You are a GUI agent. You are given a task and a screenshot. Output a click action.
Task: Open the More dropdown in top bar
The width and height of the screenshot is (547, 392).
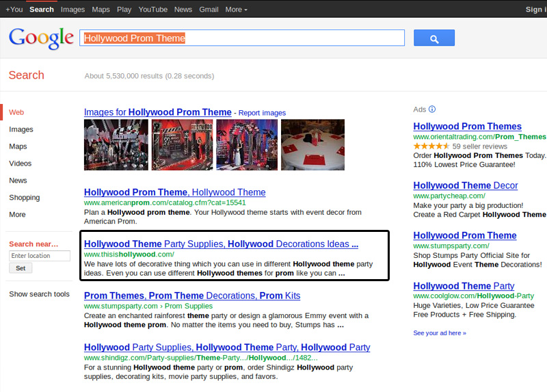[x=236, y=10]
